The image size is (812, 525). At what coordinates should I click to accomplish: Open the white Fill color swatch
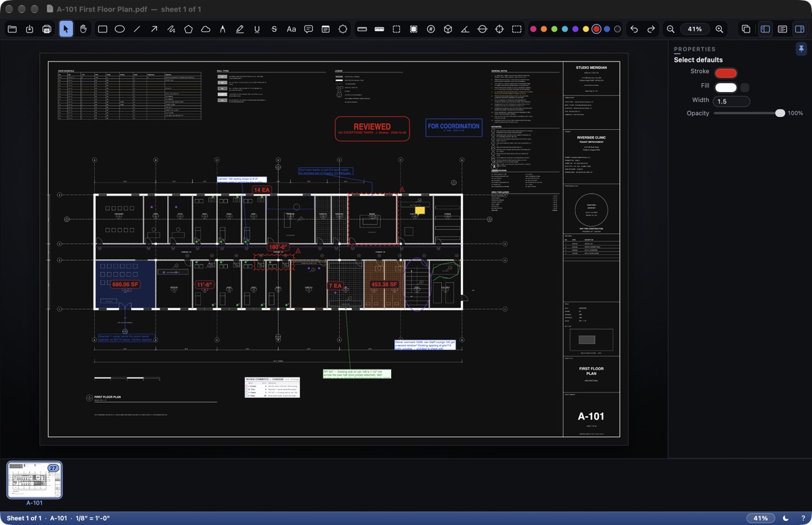(x=726, y=87)
